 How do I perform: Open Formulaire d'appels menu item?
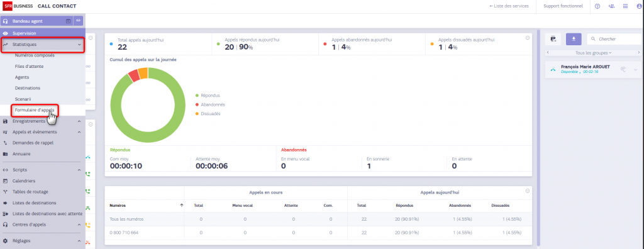[35, 110]
